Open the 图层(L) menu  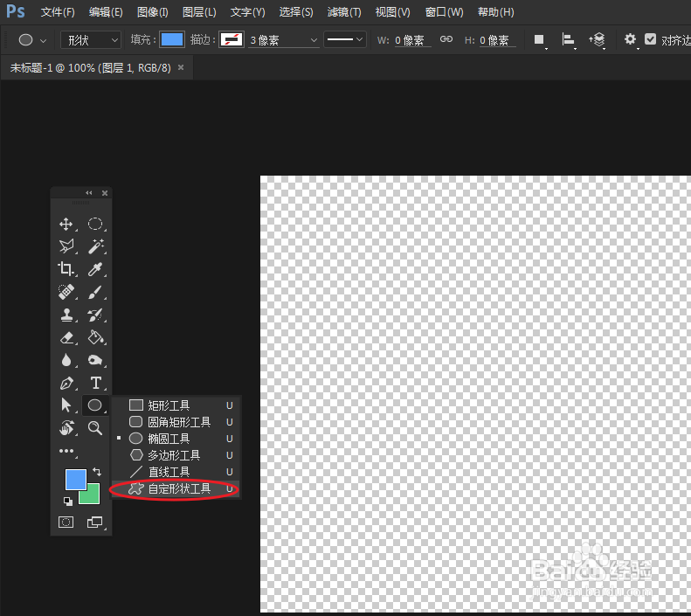199,12
